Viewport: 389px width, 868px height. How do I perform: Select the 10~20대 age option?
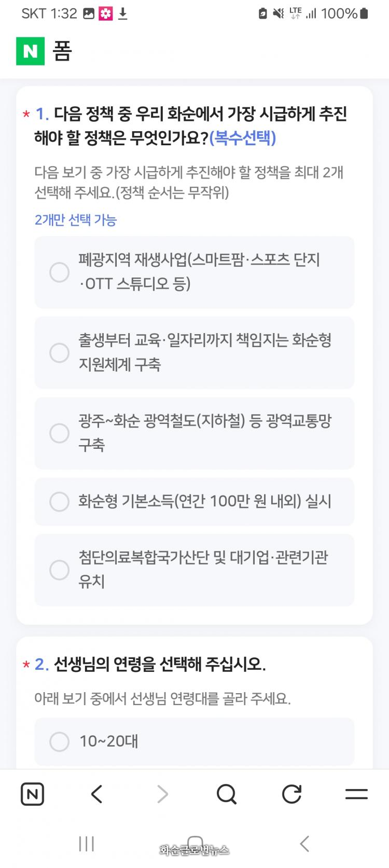click(x=60, y=741)
